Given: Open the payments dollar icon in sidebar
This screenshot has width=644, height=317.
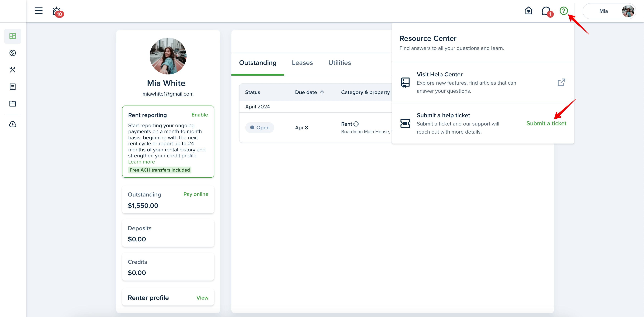Looking at the screenshot, I should pos(12,53).
